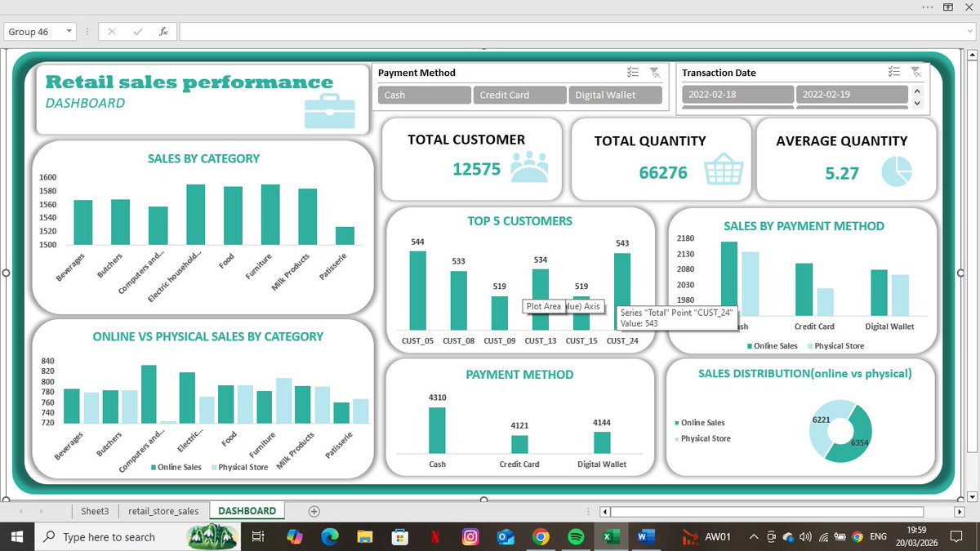Open Copilot from taskbar
Image resolution: width=980 pixels, height=551 pixels.
click(x=295, y=537)
